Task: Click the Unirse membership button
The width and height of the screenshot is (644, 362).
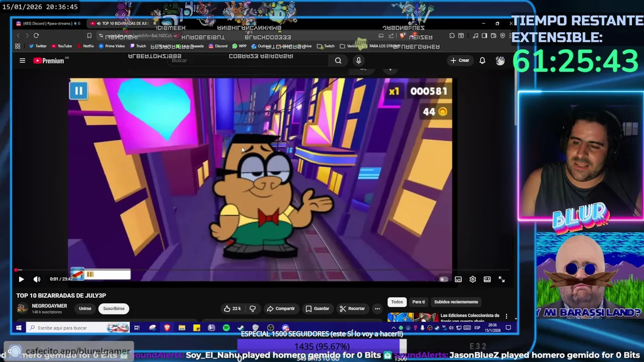Action: (x=85, y=309)
